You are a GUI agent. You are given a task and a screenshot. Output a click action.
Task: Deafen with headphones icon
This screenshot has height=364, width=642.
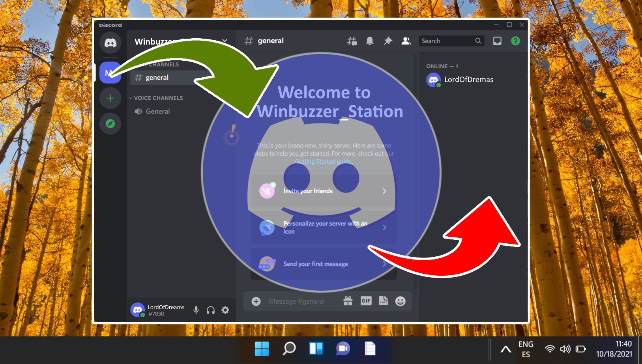(211, 310)
